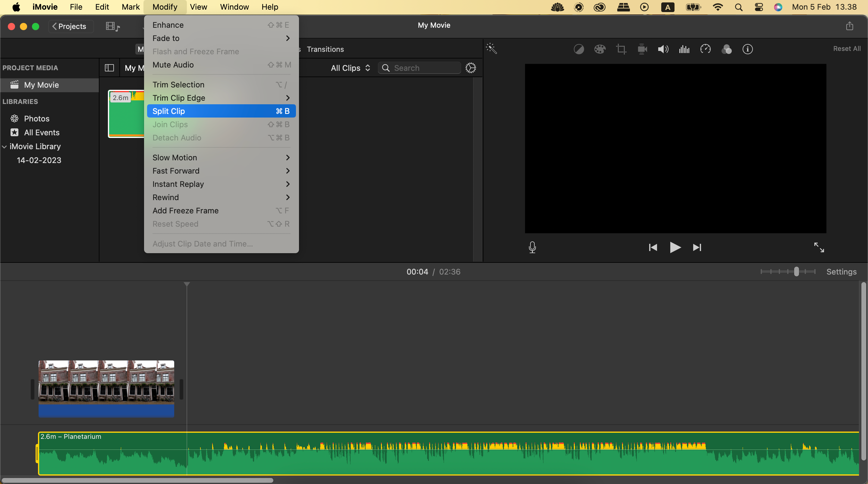Open the All Clips filter dropdown
Viewport: 868px width, 484px height.
coord(350,68)
